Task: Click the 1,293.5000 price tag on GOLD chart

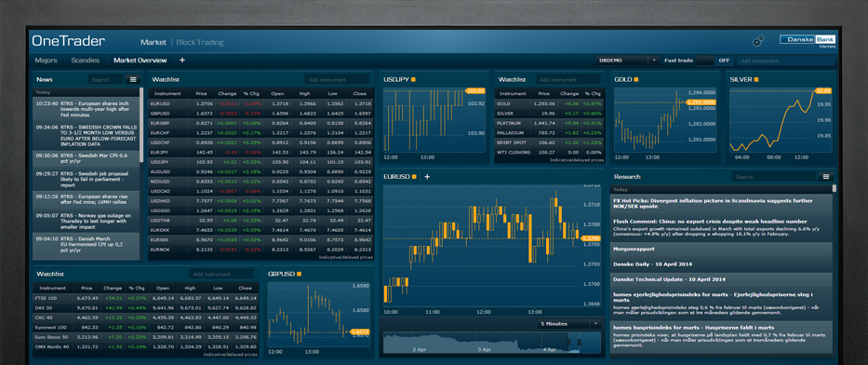Action: pos(701,102)
